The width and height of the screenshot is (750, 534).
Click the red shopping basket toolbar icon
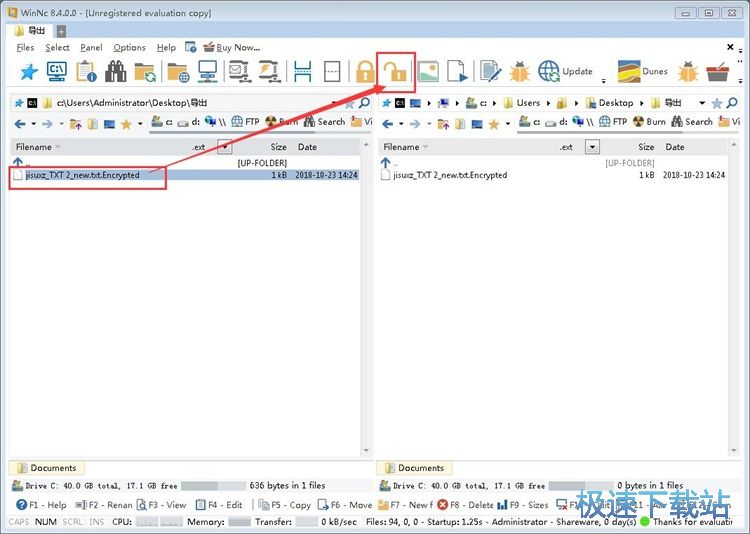point(717,72)
